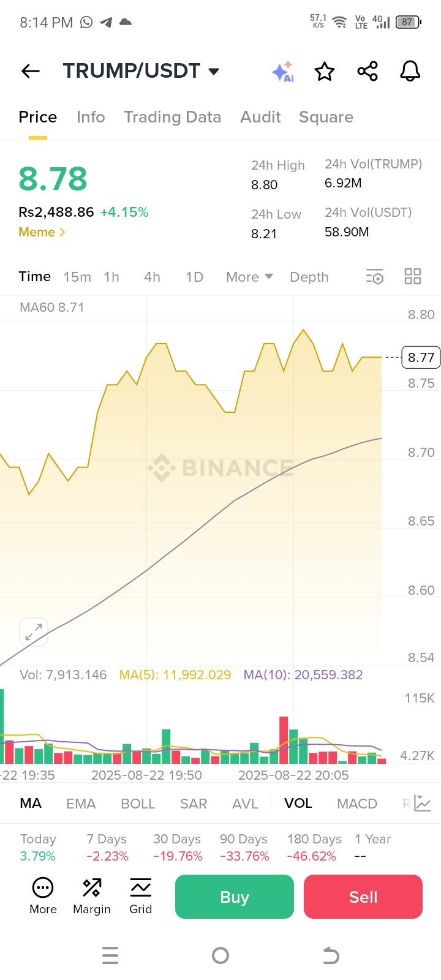Image resolution: width=441 pixels, height=980 pixels.
Task: Expand chart to fullscreen with arrows icon
Action: click(34, 632)
